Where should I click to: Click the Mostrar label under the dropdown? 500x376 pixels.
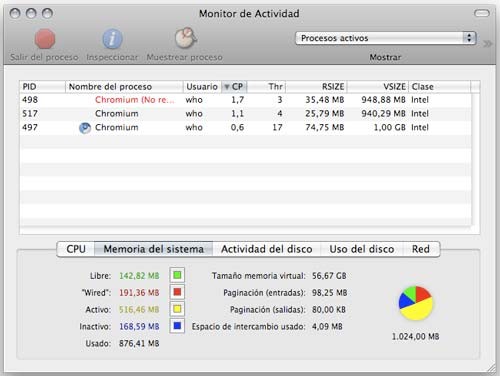[x=385, y=57]
